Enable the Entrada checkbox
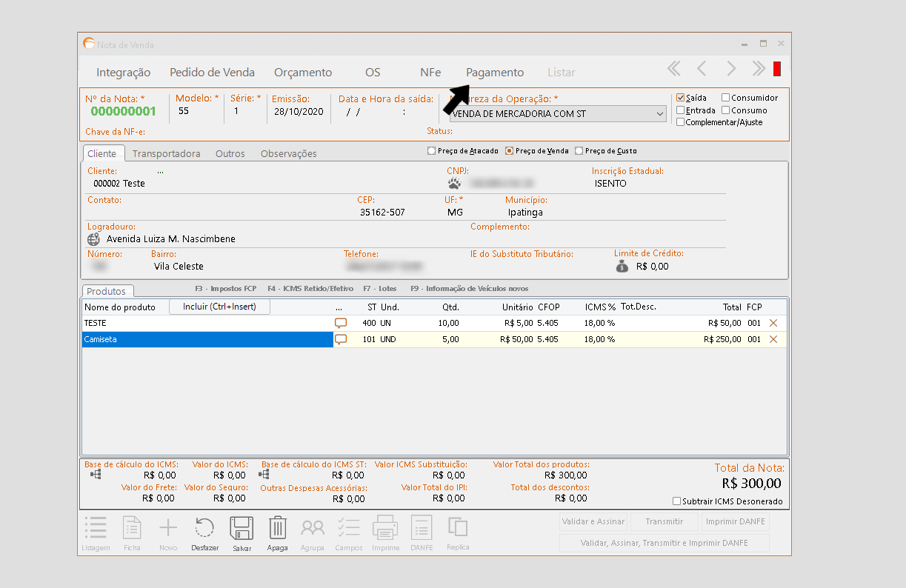Image resolution: width=906 pixels, height=588 pixels. click(x=681, y=110)
